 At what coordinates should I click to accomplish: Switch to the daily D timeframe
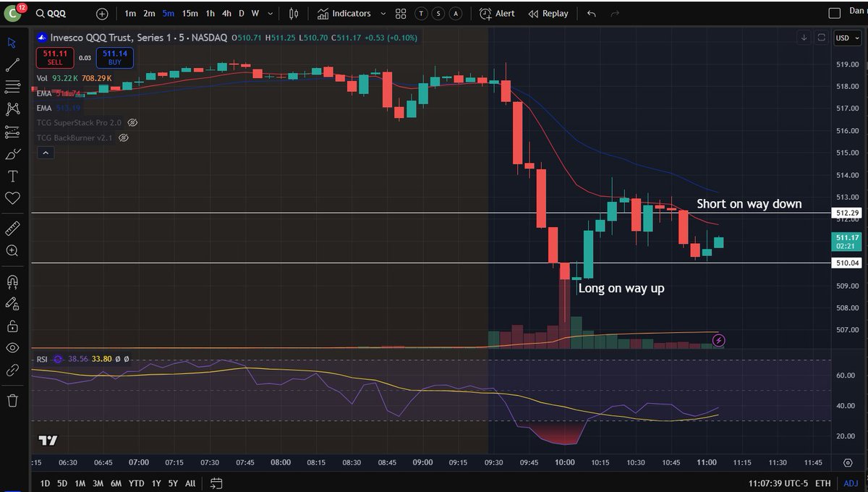click(x=242, y=14)
